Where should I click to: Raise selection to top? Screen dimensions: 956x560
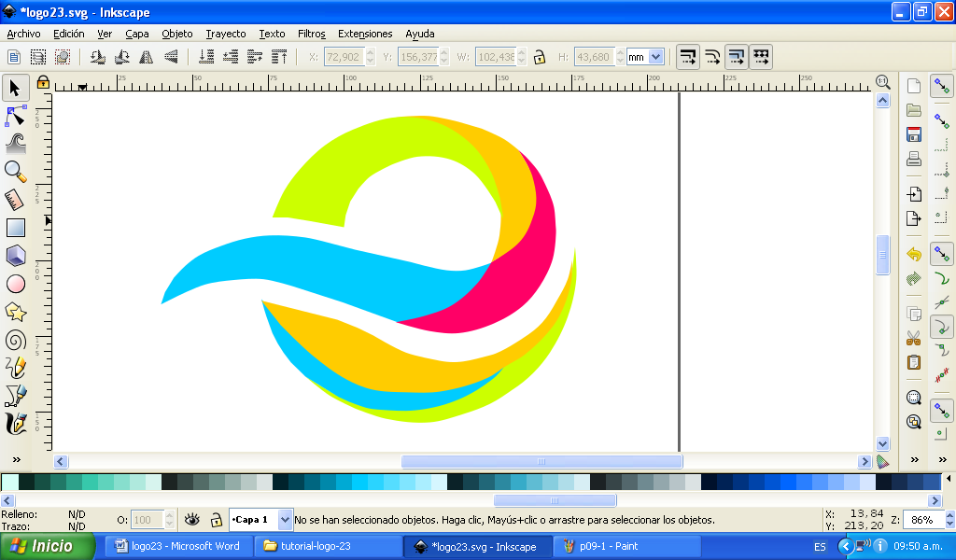point(279,57)
